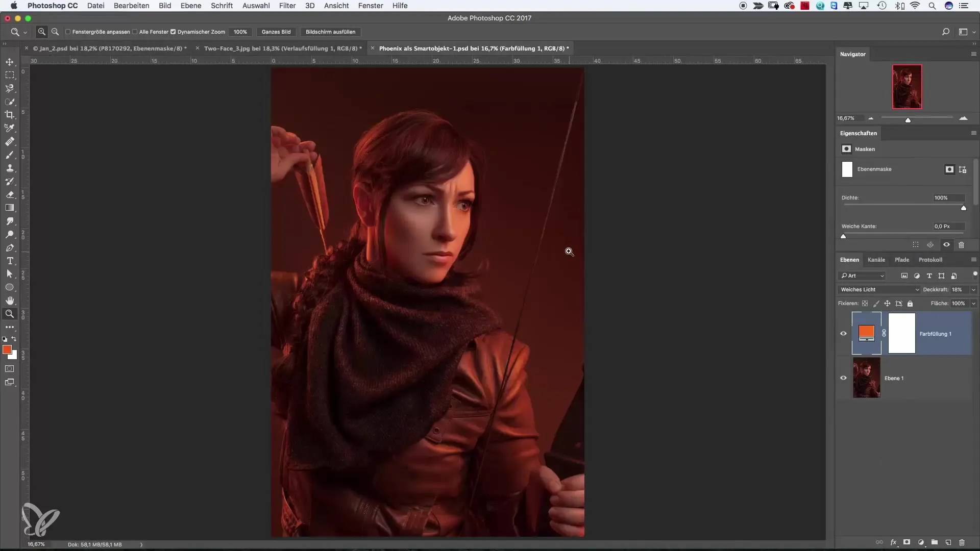The height and width of the screenshot is (551, 980).
Task: Create a new group folder icon
Action: click(x=935, y=542)
